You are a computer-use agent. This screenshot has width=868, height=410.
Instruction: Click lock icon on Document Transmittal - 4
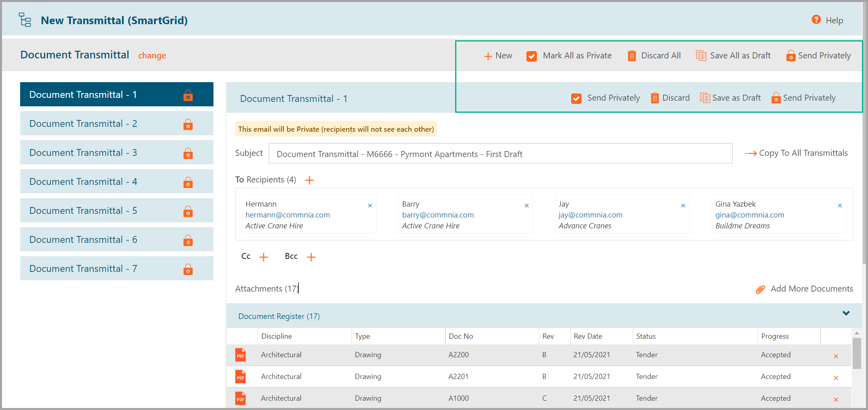188,182
